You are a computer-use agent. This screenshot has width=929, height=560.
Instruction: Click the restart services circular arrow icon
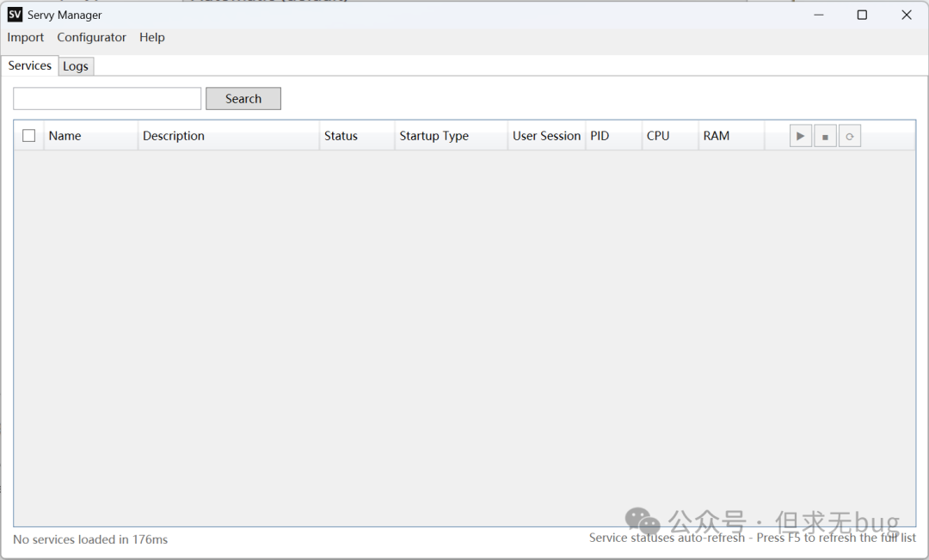[x=850, y=136]
